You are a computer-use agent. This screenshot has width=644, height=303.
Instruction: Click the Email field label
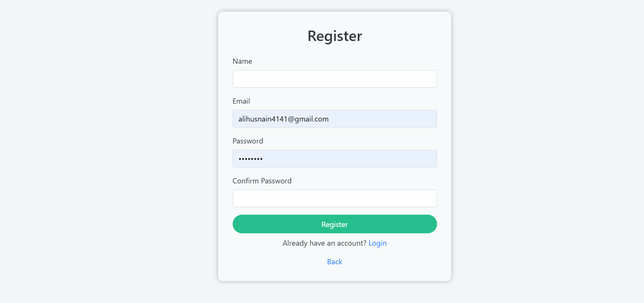(x=241, y=101)
